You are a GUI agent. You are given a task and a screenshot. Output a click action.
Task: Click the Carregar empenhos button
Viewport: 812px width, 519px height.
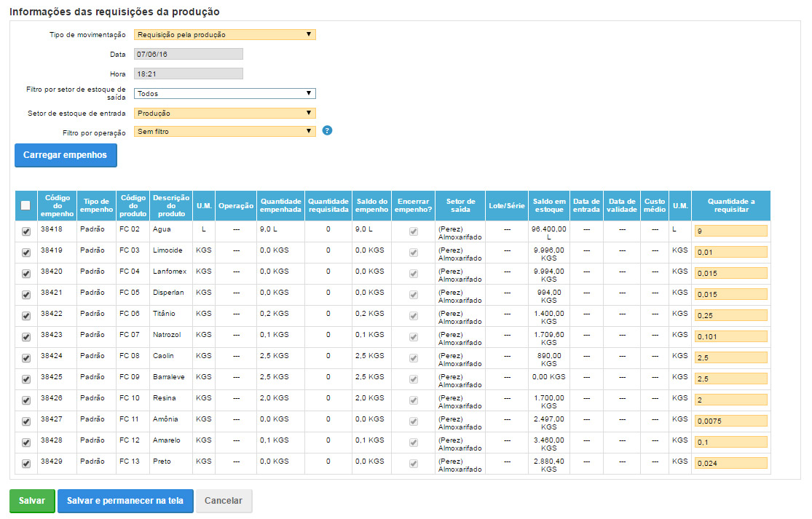point(65,155)
